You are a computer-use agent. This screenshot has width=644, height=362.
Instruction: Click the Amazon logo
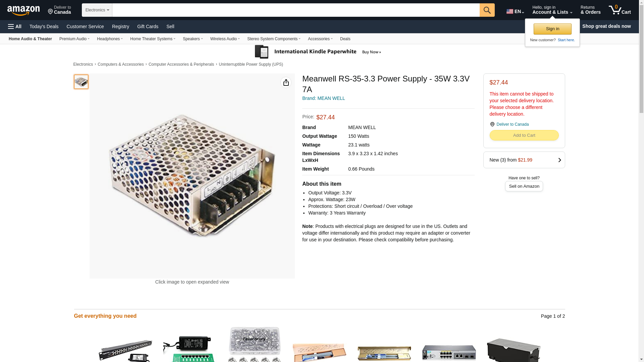point(23,10)
